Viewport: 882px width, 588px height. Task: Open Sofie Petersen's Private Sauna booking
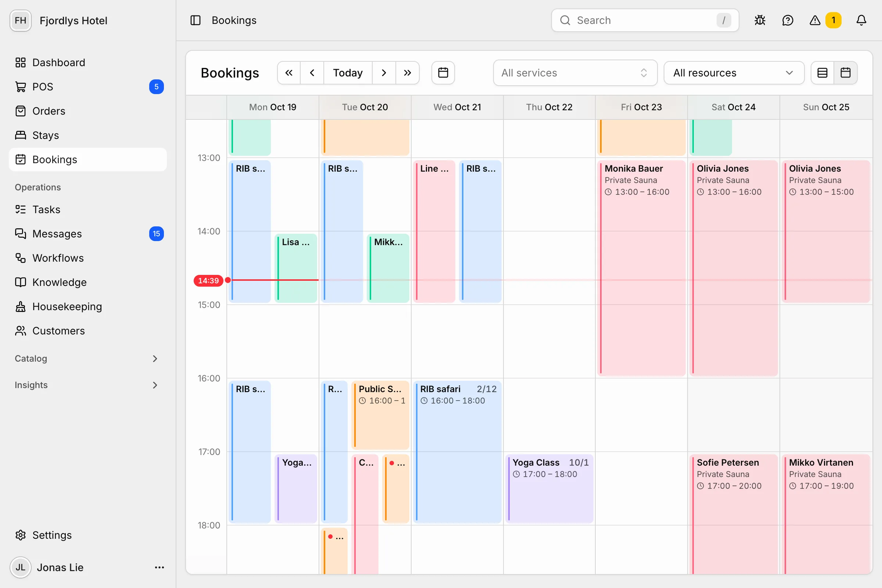click(734, 514)
